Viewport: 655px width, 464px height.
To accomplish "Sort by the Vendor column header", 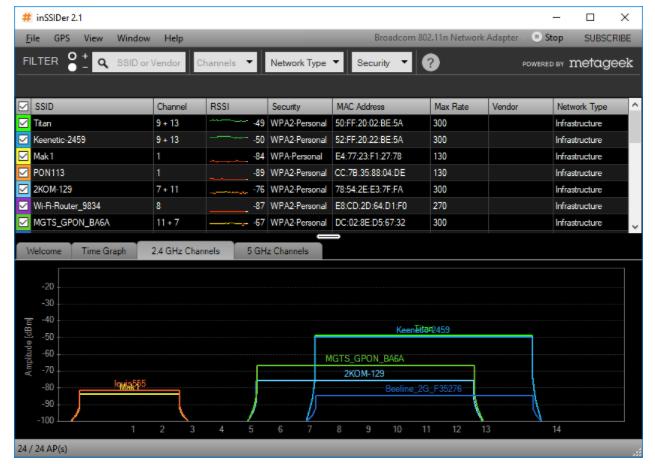I will [x=520, y=106].
